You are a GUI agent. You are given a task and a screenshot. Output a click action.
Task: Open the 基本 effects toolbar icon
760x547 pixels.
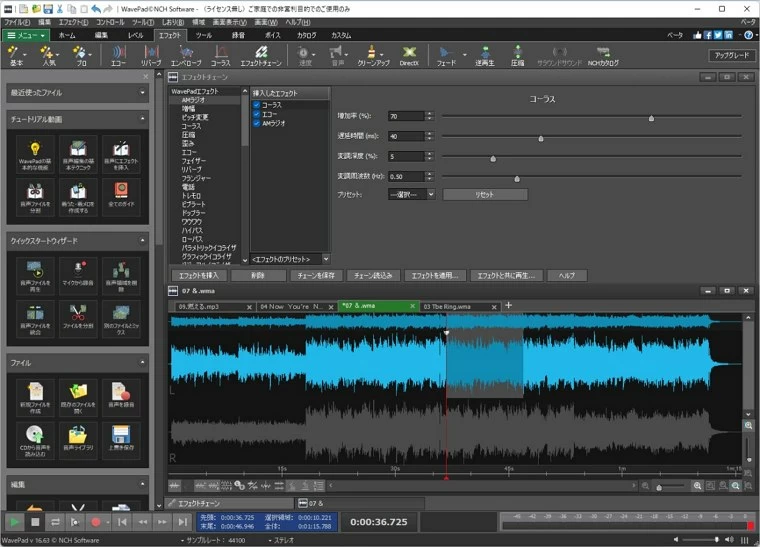pyautogui.click(x=16, y=56)
